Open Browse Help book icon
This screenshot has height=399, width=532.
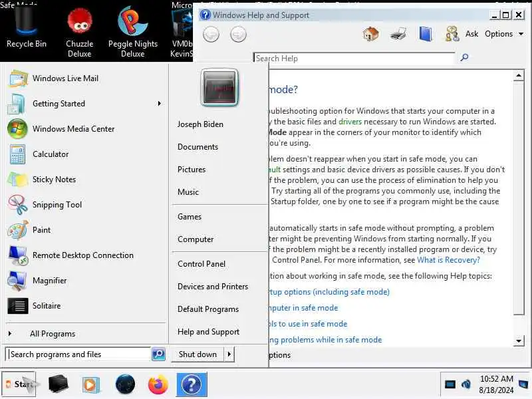[425, 34]
